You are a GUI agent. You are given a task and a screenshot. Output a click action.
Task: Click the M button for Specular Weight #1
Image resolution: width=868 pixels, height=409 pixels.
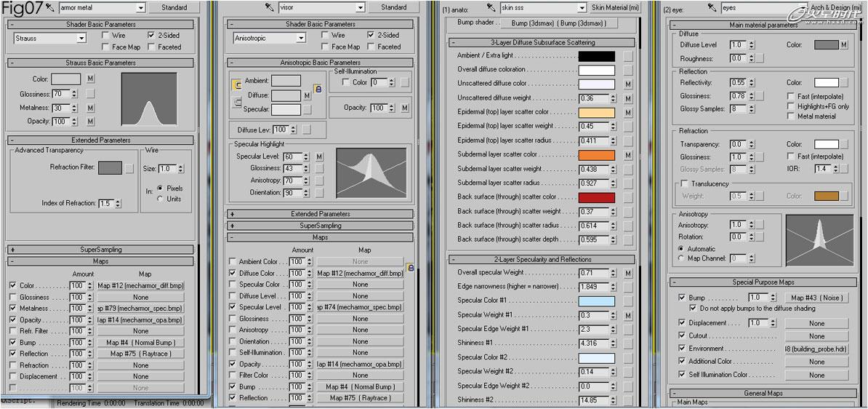pos(628,315)
